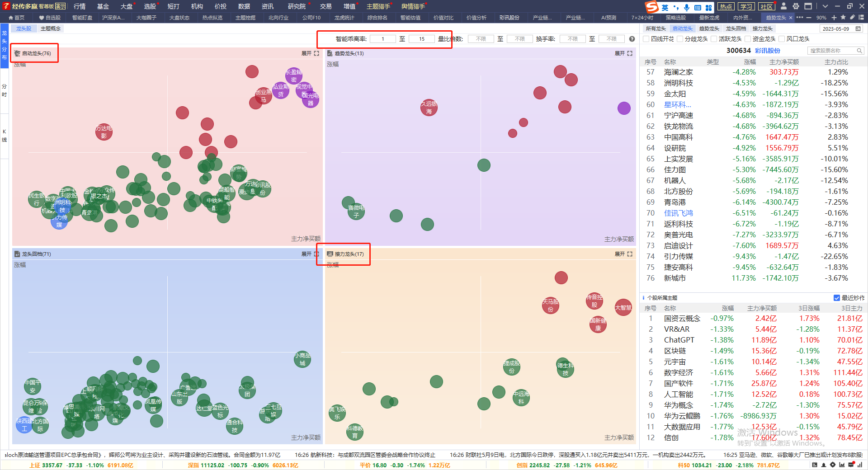Click the bell notification icon in status bar
Screen dimensions: 868x470
click(824, 465)
